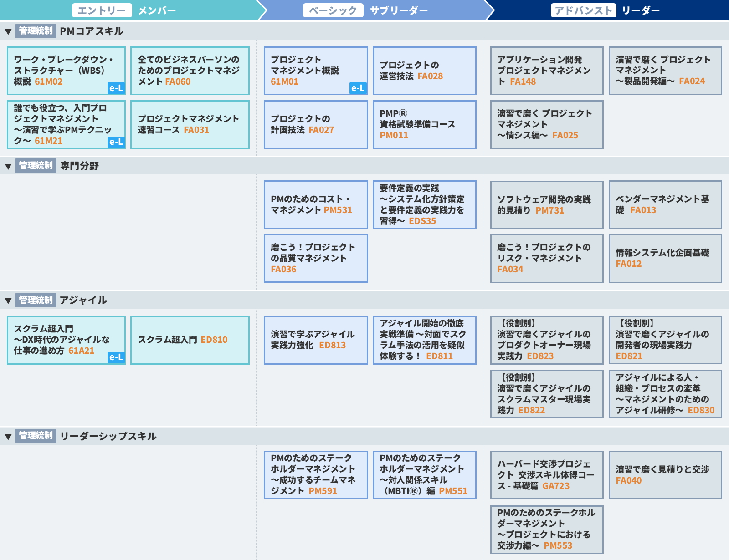The height and width of the screenshot is (560, 729).
Task: Open 演習で磨く見積りと交渉 FA040 card
Action: pyautogui.click(x=665, y=475)
